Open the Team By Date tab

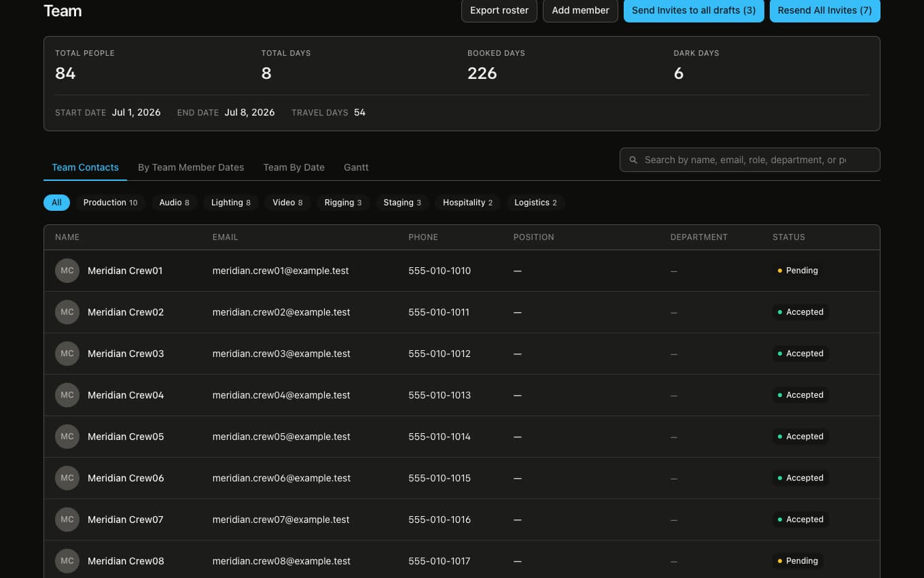tap(294, 167)
